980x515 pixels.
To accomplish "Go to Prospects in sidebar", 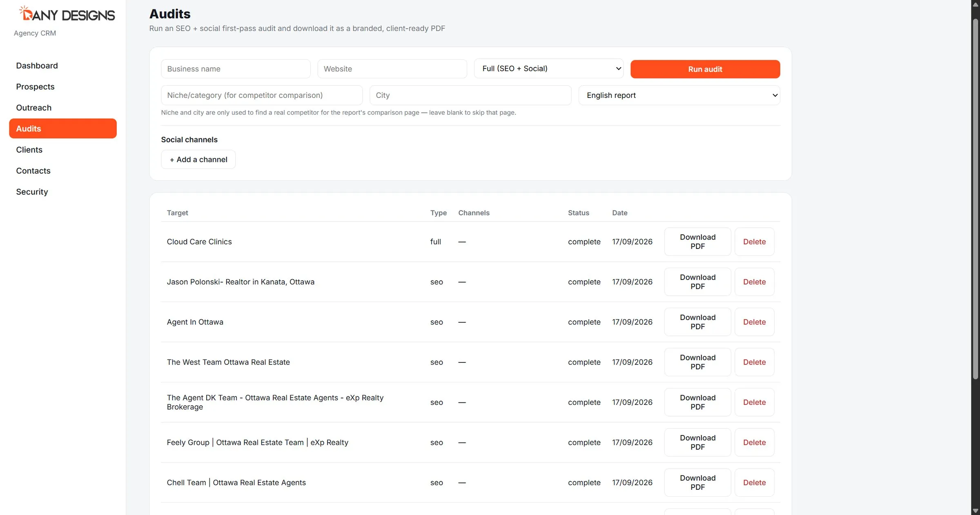I will click(63, 87).
